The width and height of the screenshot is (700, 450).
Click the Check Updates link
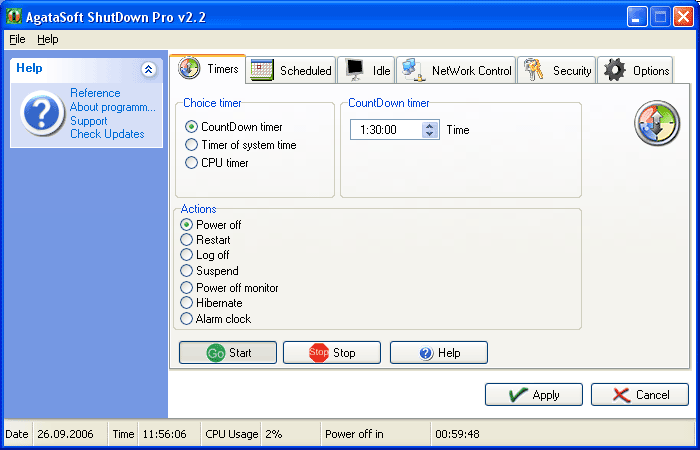coord(107,134)
